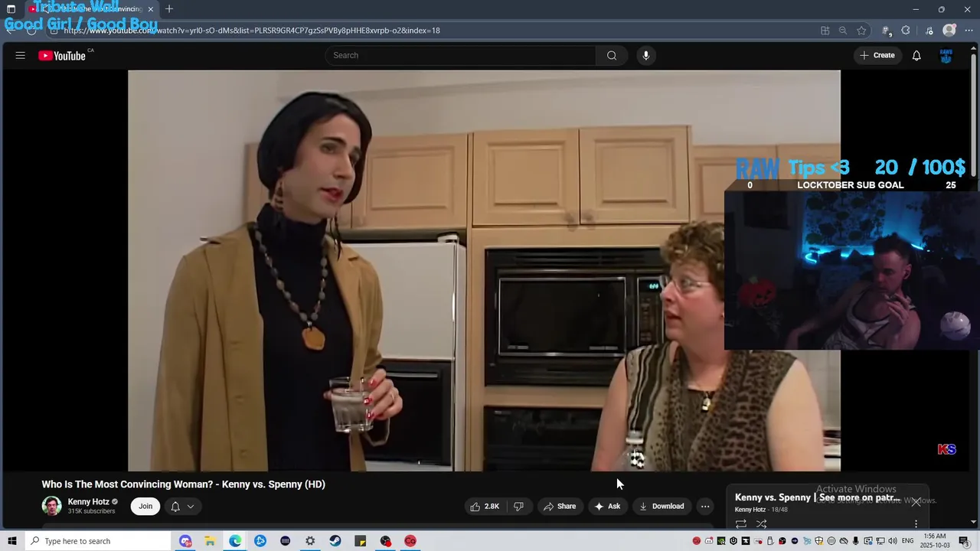Close the playlist panel
The height and width of the screenshot is (551, 980).
tap(916, 502)
